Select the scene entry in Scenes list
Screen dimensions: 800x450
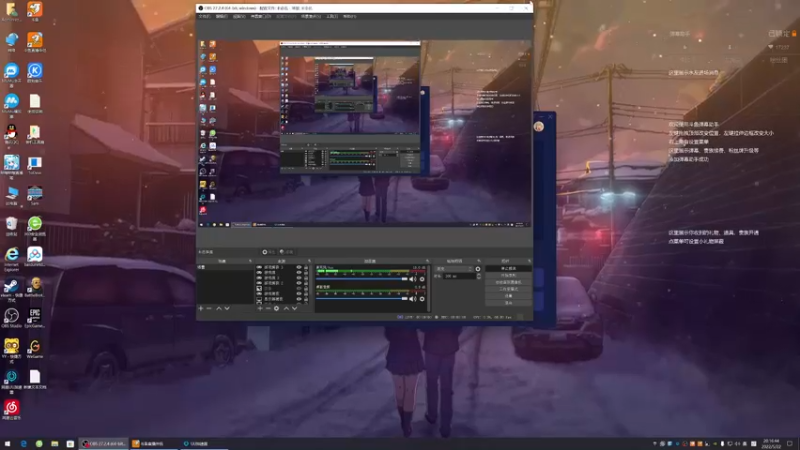coord(225,267)
